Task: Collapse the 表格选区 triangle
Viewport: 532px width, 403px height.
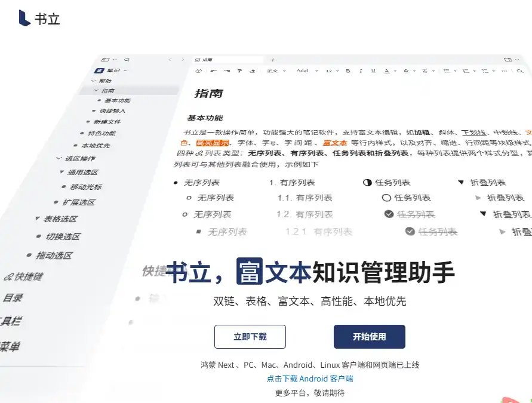Action: tap(38, 219)
